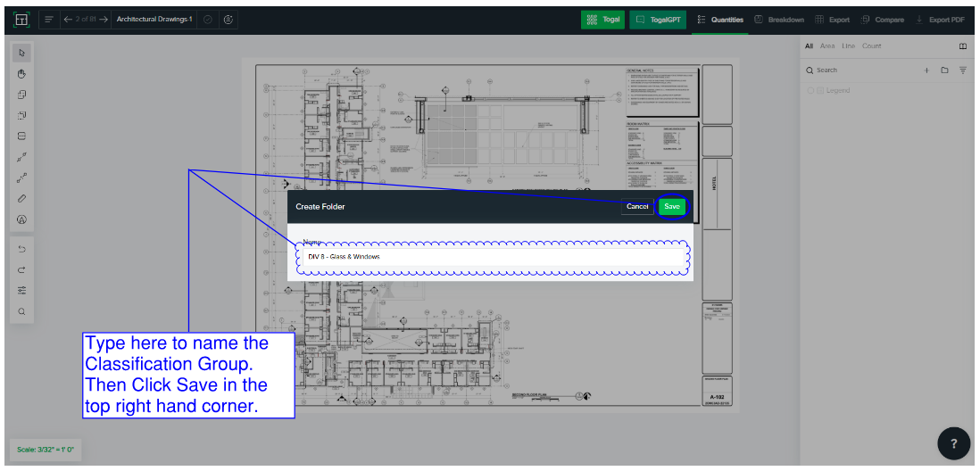Toggle the Legend checkbox
The width and height of the screenshot is (980, 471).
(819, 90)
